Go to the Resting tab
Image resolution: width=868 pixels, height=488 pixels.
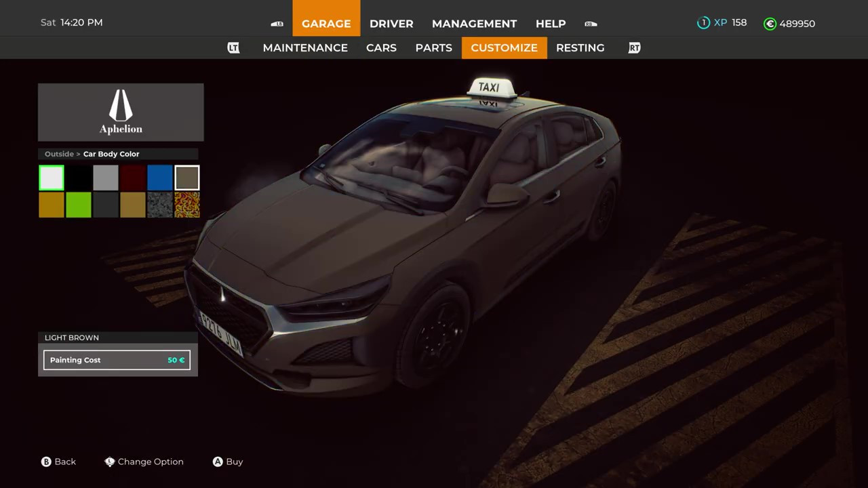(580, 48)
